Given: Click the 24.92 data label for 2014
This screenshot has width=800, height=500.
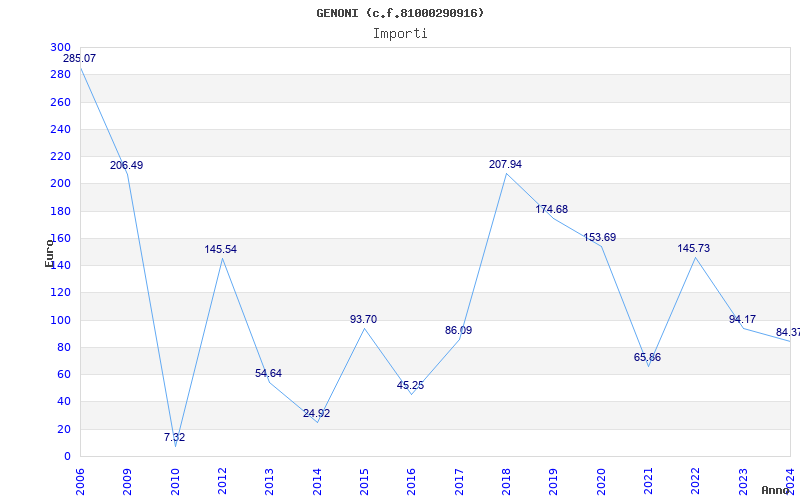Looking at the screenshot, I should click(316, 414).
